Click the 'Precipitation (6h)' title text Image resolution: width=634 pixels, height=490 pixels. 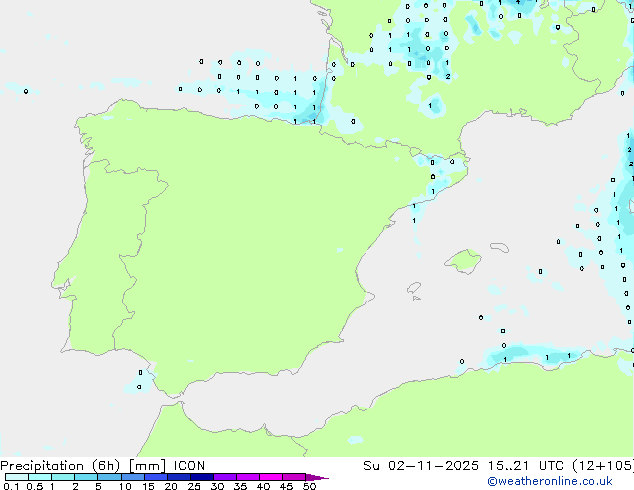pos(60,466)
